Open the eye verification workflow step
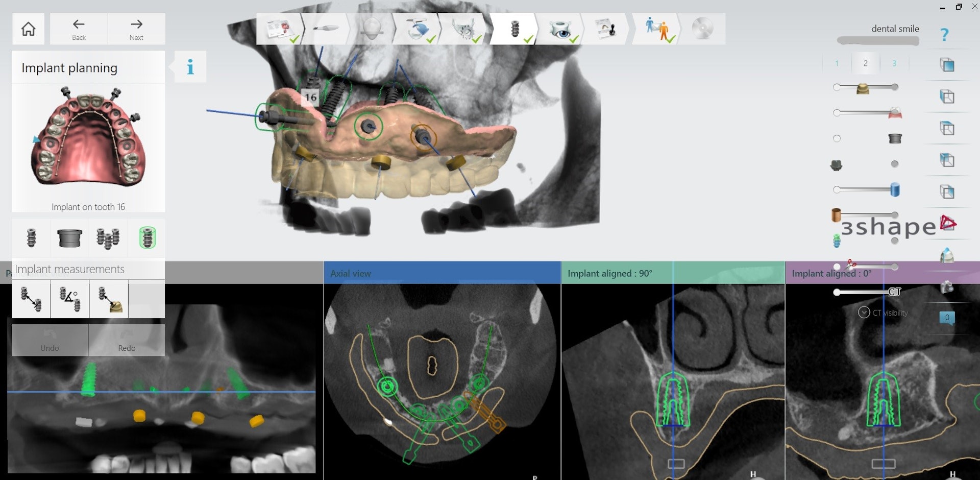The image size is (980, 480). 560,29
